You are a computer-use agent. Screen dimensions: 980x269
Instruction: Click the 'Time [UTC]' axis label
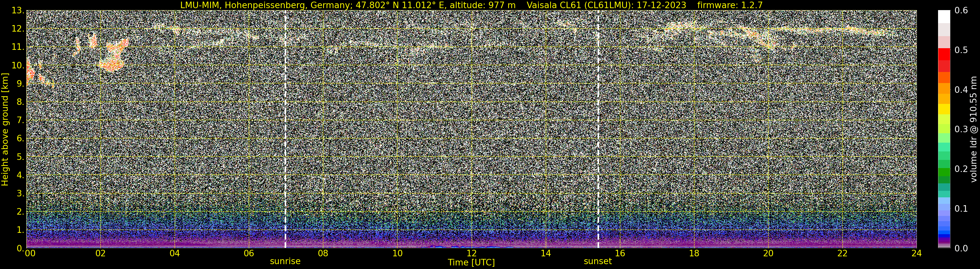pyautogui.click(x=471, y=262)
